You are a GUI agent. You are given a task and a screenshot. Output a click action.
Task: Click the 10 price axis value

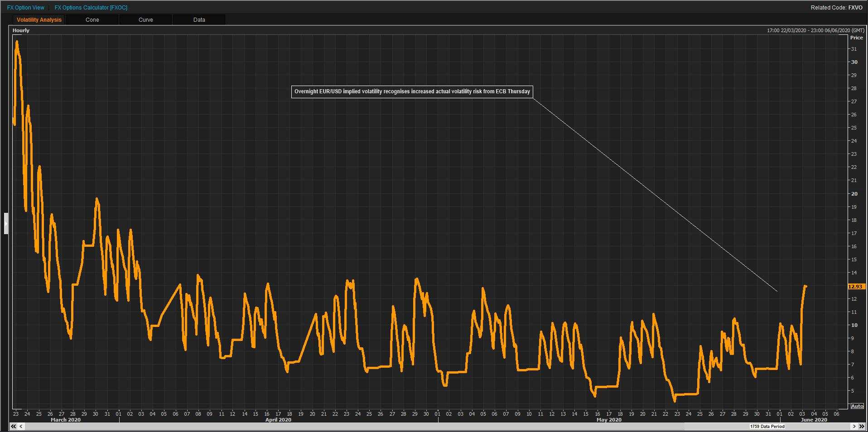pyautogui.click(x=854, y=325)
